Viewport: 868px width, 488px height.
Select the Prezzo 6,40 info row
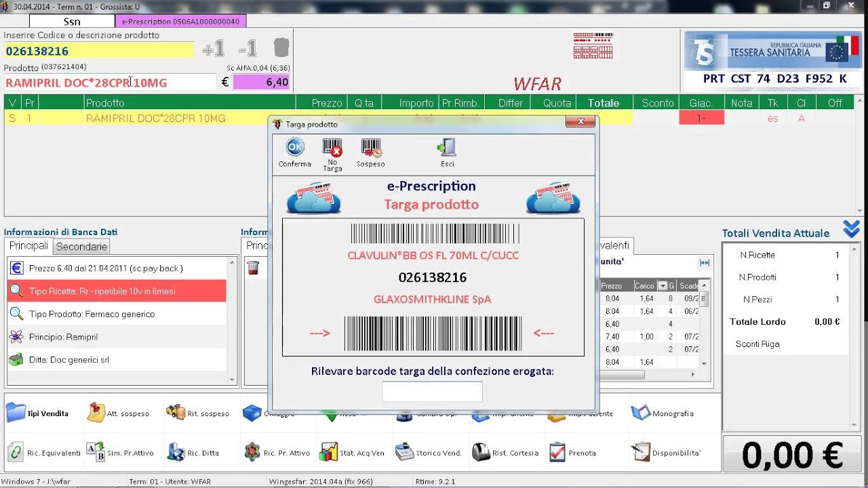pos(117,268)
